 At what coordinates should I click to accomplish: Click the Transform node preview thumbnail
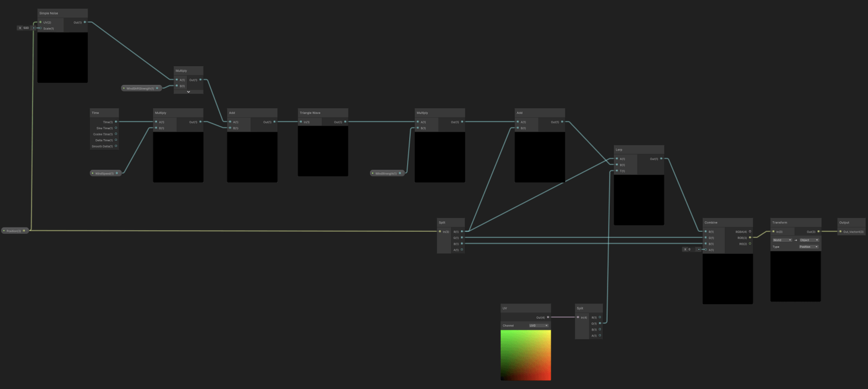click(x=796, y=276)
